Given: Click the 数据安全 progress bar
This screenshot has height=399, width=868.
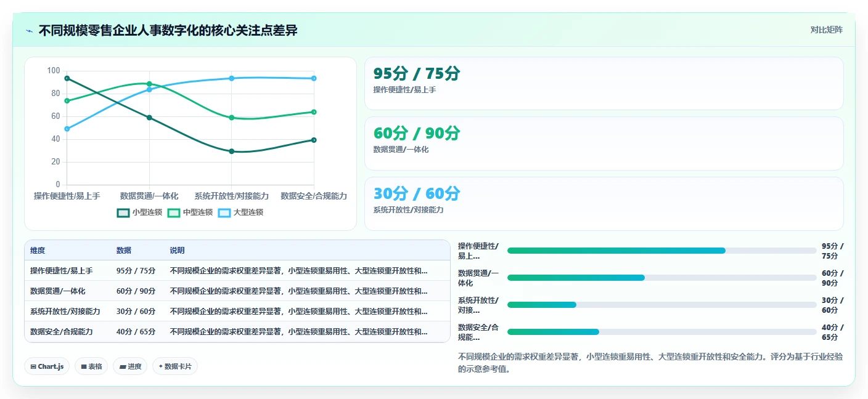Looking at the screenshot, I should point(661,332).
